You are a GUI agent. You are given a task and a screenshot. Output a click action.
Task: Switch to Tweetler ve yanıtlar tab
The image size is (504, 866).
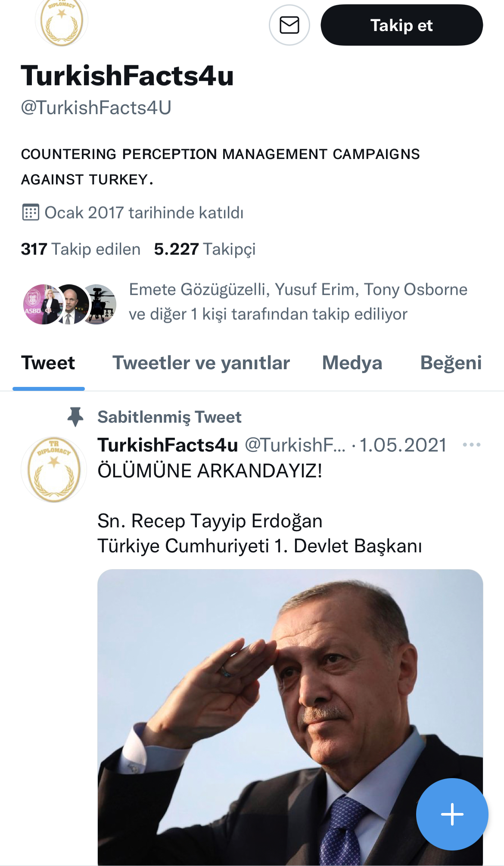(x=201, y=363)
